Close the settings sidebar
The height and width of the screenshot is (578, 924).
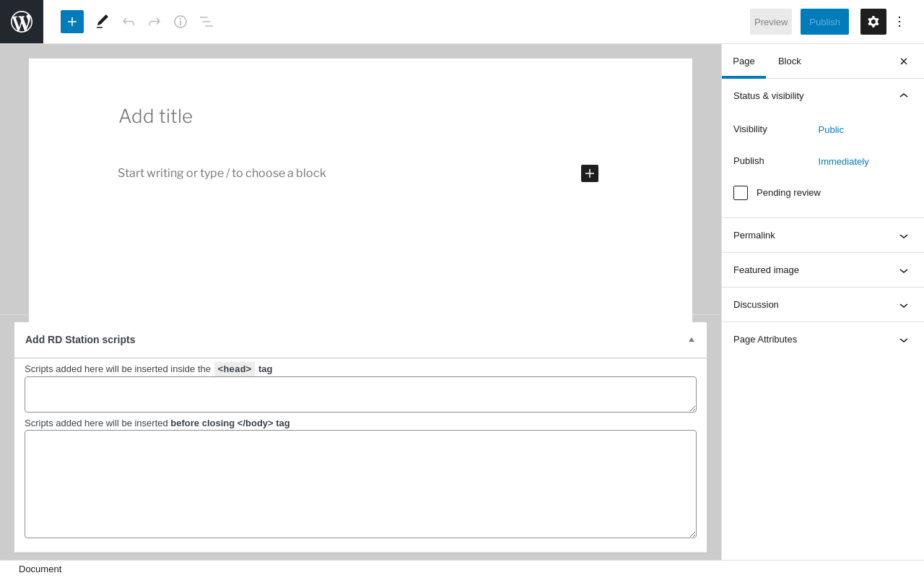coord(904,61)
